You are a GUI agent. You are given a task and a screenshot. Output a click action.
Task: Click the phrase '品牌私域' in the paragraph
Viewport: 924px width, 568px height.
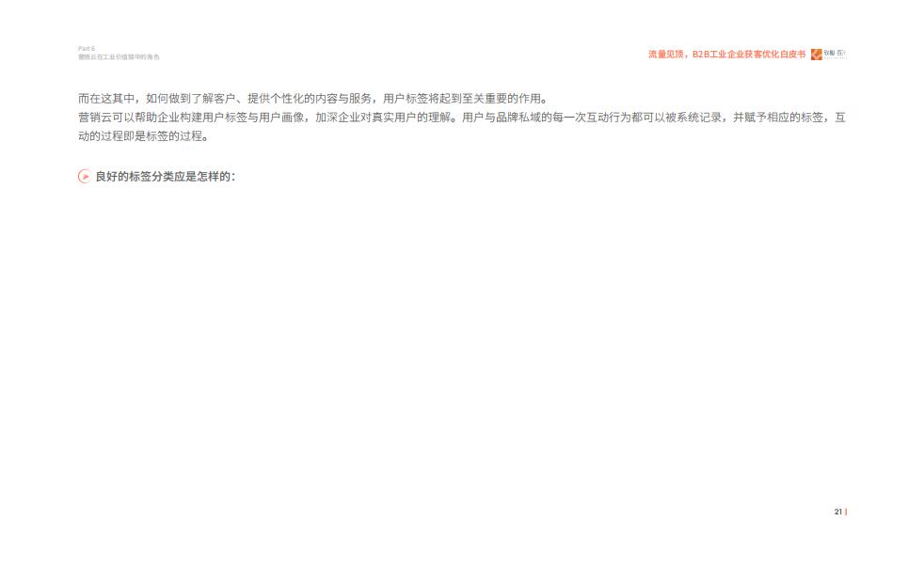click(518, 118)
